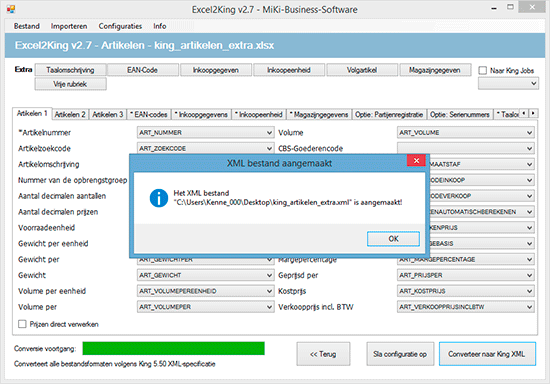The image size is (550, 384).
Task: Open the dropdown ending in MAATSTAF
Action: click(x=481, y=164)
